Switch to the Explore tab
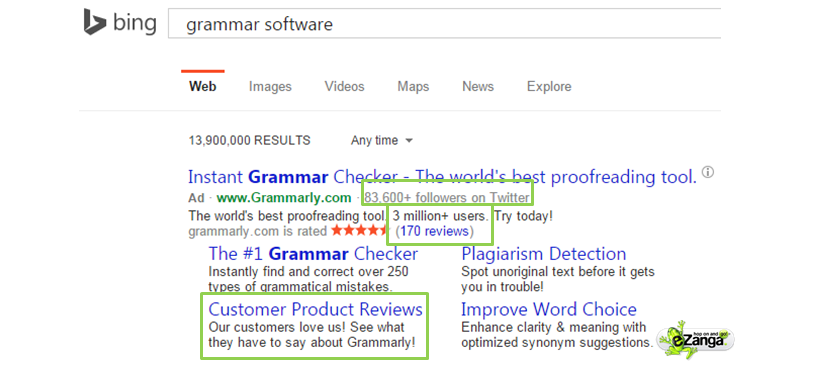The width and height of the screenshot is (820, 365). [x=549, y=86]
